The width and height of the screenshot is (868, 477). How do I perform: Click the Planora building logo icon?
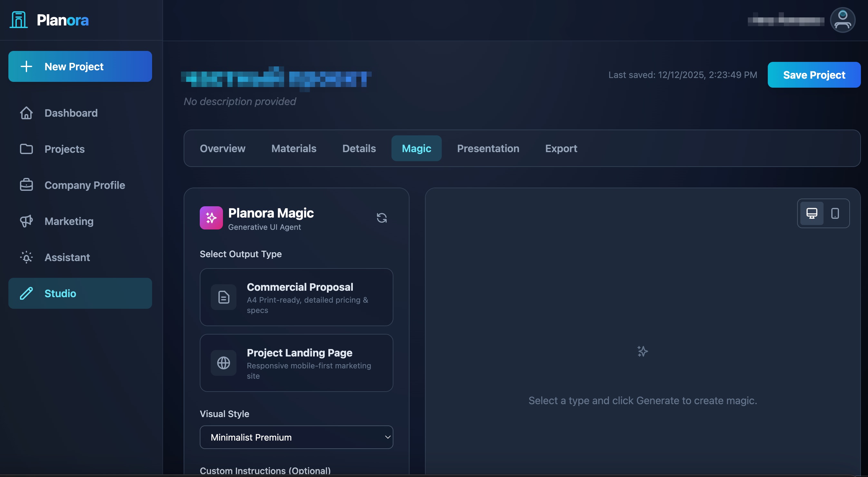(19, 20)
